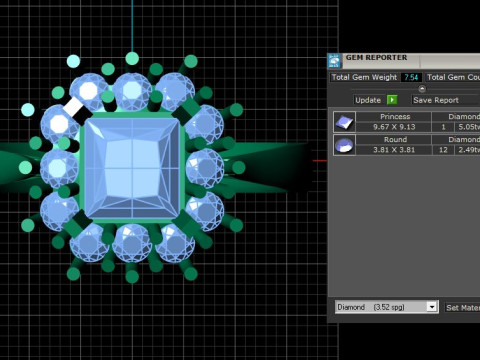Select the 9.67 X 9.13 size cell
This screenshot has height=360, width=480.
click(x=394, y=127)
